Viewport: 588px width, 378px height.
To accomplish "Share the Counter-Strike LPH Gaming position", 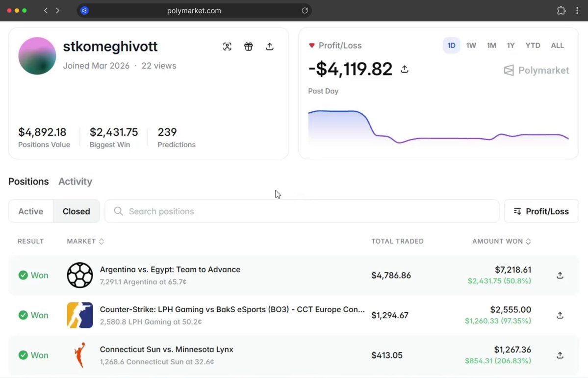I will [x=560, y=315].
